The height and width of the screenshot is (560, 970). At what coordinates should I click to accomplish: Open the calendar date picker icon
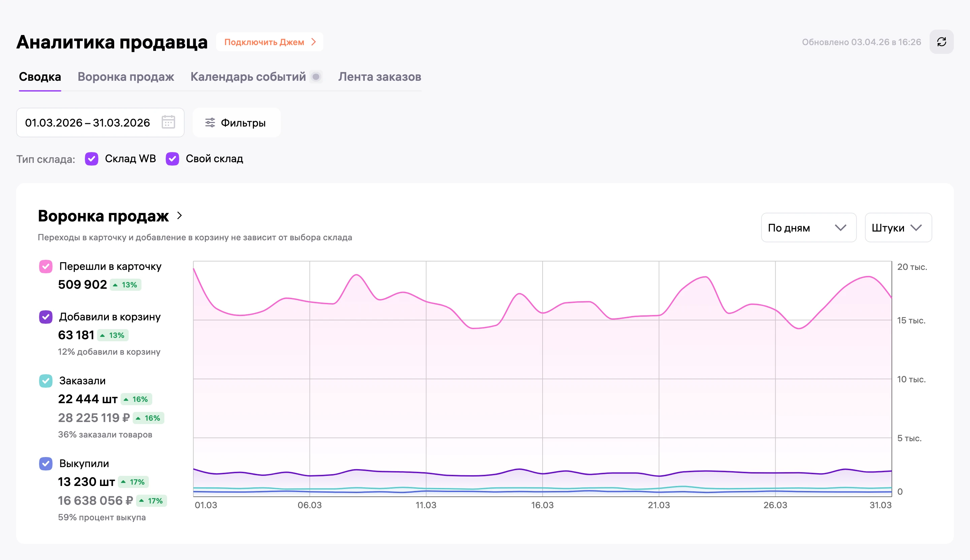[168, 122]
